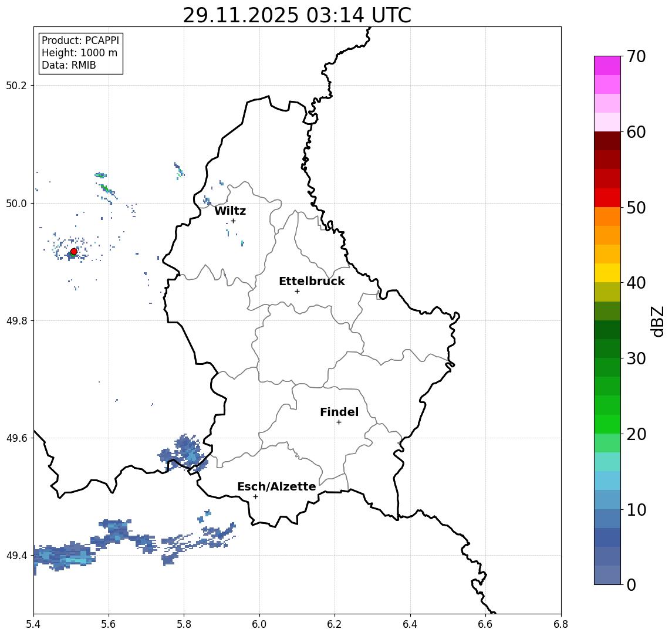Click the Data: RMIB text
This screenshot has height=636, width=672.
point(69,65)
